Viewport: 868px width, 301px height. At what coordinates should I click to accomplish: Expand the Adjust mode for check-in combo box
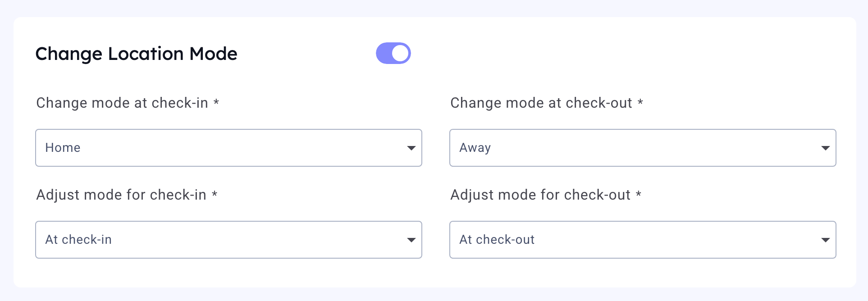(228, 240)
